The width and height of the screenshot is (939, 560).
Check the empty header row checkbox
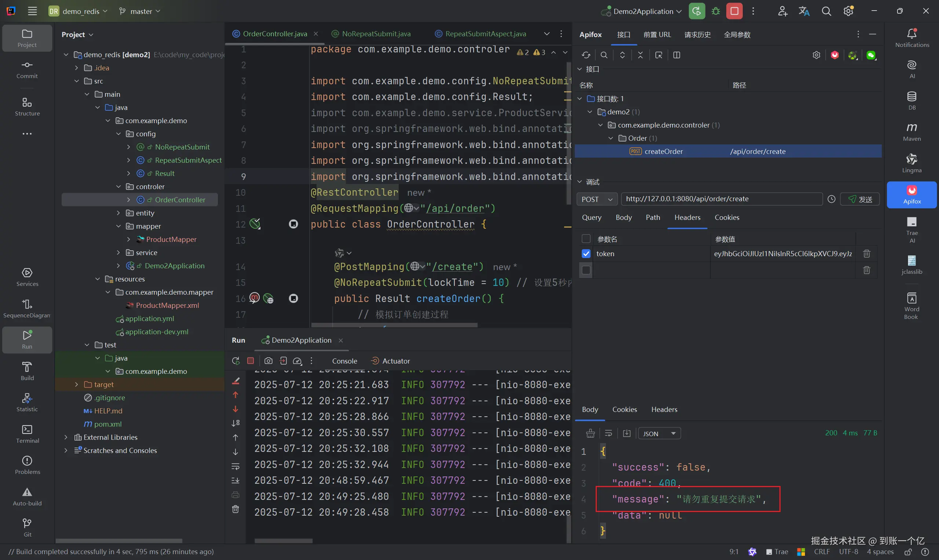click(586, 270)
